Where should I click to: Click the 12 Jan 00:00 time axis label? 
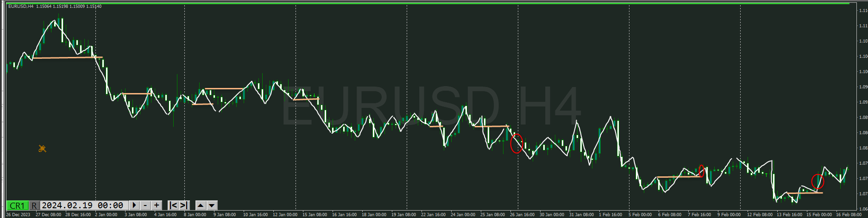tap(285, 215)
